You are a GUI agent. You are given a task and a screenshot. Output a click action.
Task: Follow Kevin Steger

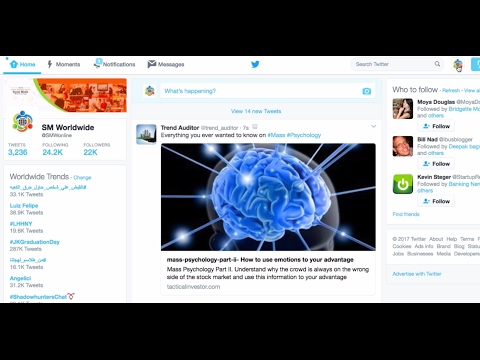(x=436, y=201)
